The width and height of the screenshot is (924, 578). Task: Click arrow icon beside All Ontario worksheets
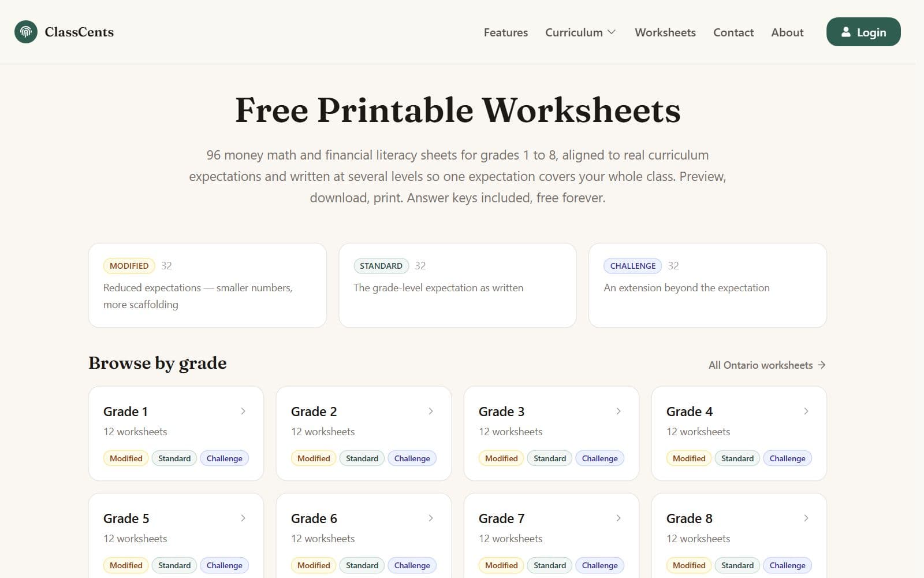[821, 365]
